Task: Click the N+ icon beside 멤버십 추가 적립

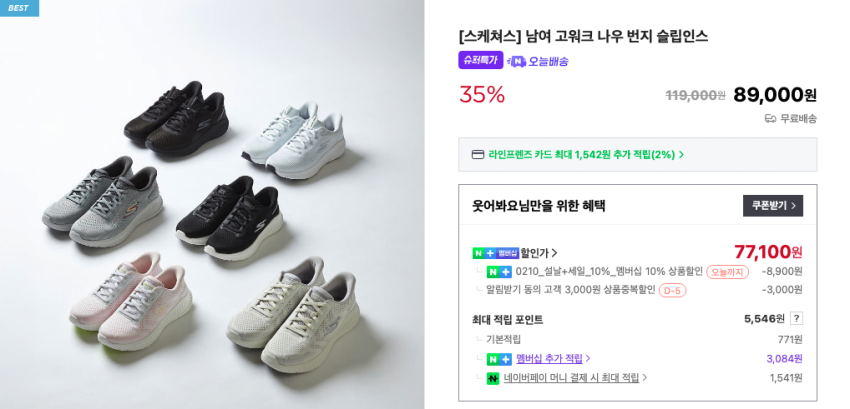Action: [x=498, y=359]
